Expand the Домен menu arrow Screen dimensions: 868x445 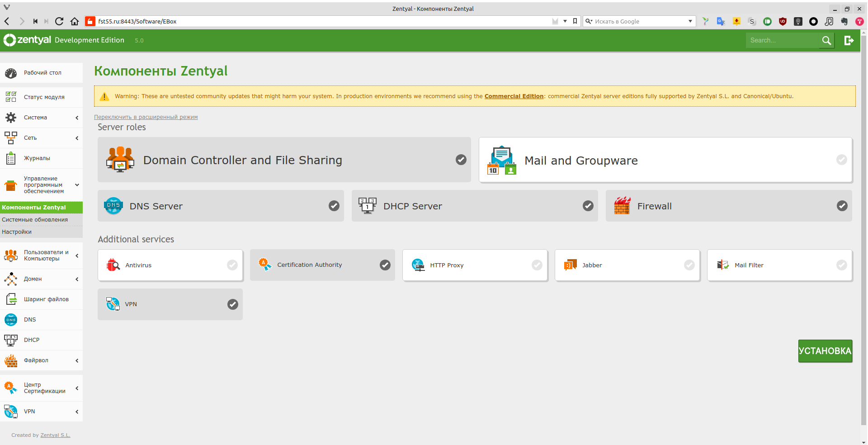pos(77,279)
